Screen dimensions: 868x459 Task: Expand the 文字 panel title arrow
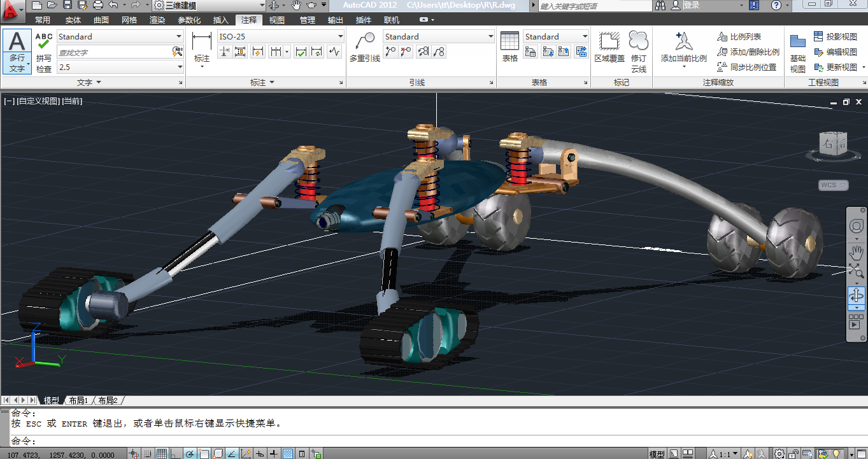[x=99, y=83]
